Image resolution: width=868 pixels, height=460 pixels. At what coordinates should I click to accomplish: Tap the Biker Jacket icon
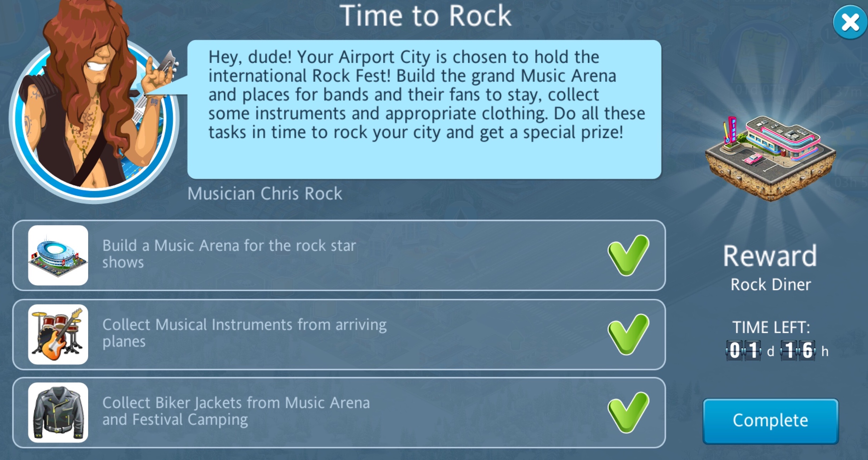click(x=58, y=413)
